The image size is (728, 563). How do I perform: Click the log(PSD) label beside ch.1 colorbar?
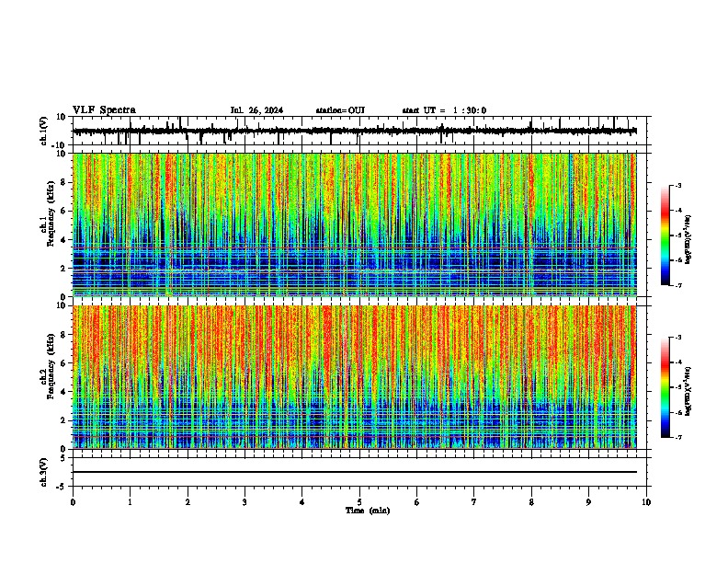coord(688,240)
